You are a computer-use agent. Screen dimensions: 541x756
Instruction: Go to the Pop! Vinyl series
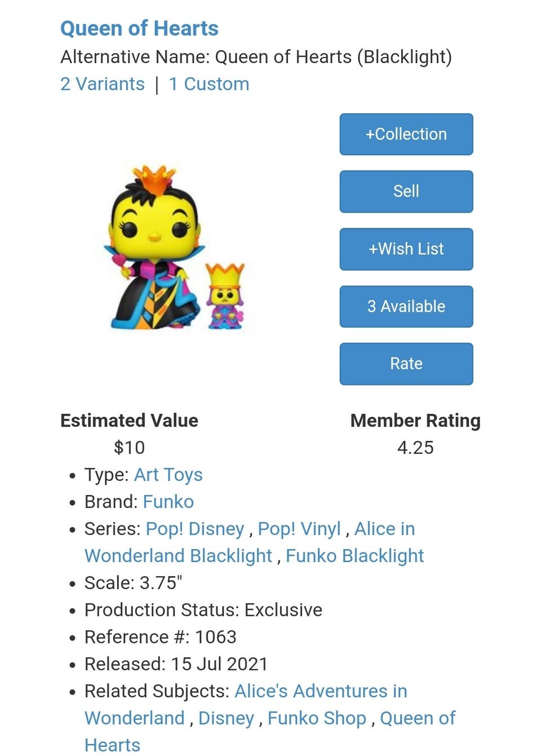click(x=299, y=529)
